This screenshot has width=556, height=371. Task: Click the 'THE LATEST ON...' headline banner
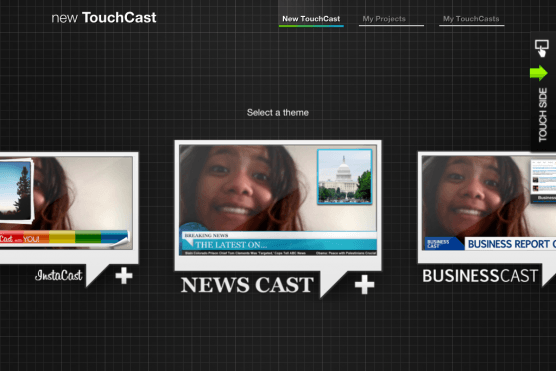tap(279, 244)
